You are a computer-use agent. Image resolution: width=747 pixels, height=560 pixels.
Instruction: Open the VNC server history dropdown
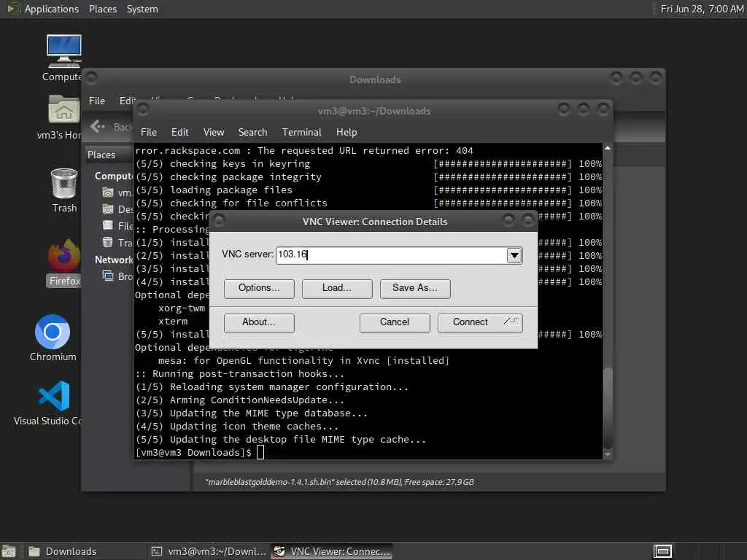click(x=514, y=255)
